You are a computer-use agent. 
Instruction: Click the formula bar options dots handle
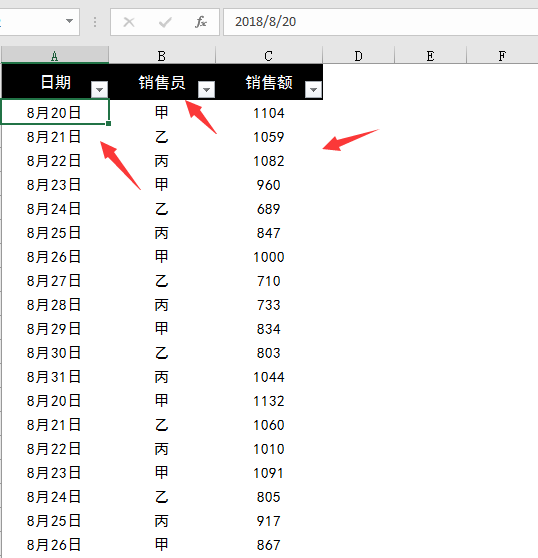coord(95,22)
